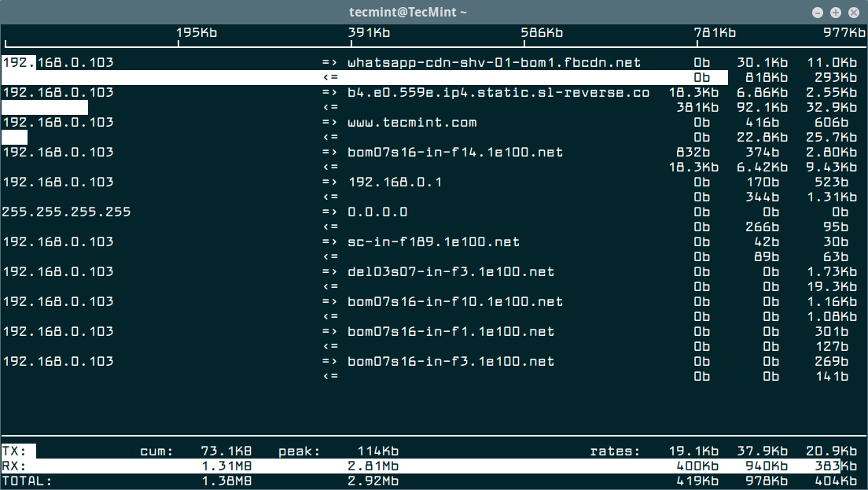868x490 pixels.
Task: Select the send arrow next to www.tecmint.com
Action: coord(330,122)
